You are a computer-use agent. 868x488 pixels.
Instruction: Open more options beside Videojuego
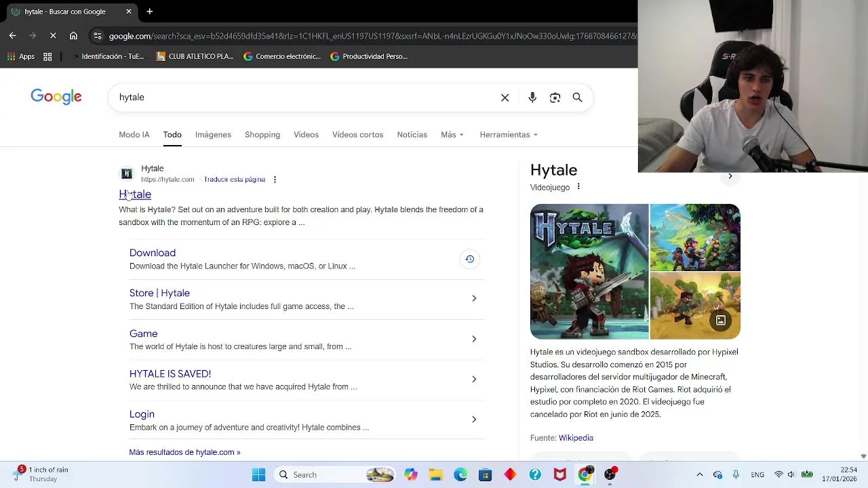(x=578, y=187)
